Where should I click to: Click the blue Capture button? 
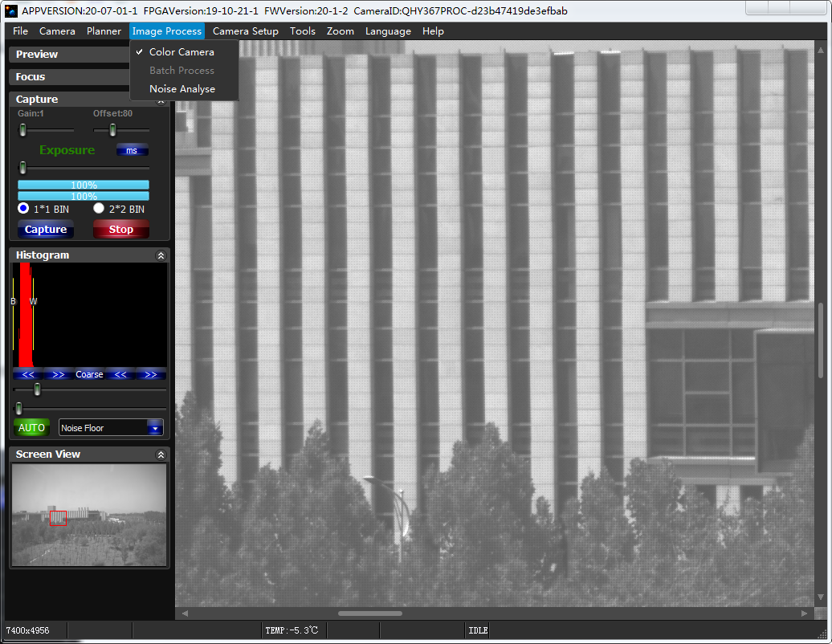coord(46,229)
